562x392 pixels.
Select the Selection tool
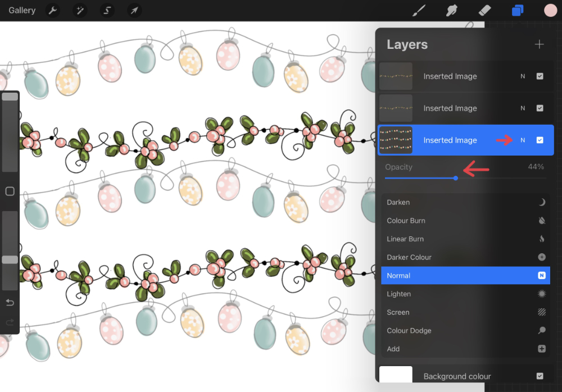coord(107,10)
